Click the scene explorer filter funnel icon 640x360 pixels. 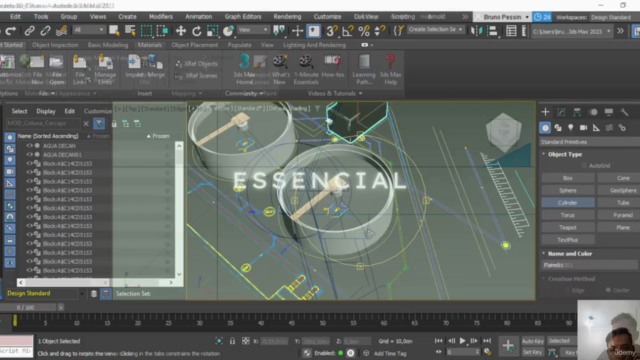tap(99, 123)
